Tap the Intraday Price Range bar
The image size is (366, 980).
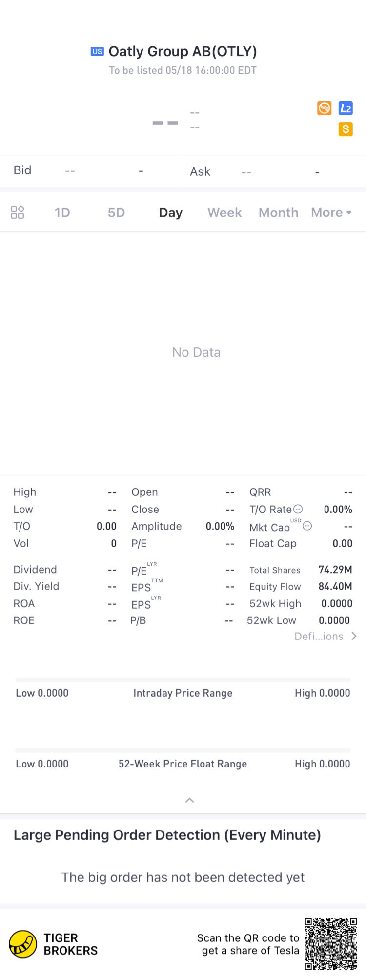click(183, 680)
